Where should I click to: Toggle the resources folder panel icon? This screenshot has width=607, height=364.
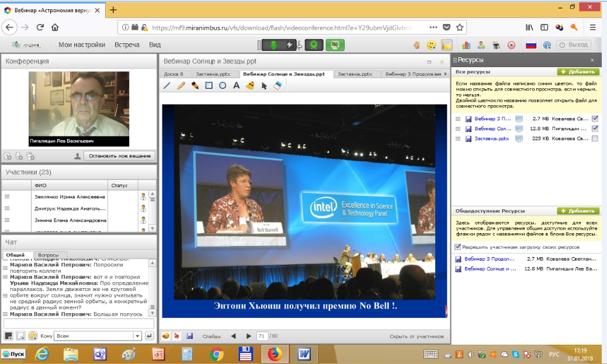point(447,45)
